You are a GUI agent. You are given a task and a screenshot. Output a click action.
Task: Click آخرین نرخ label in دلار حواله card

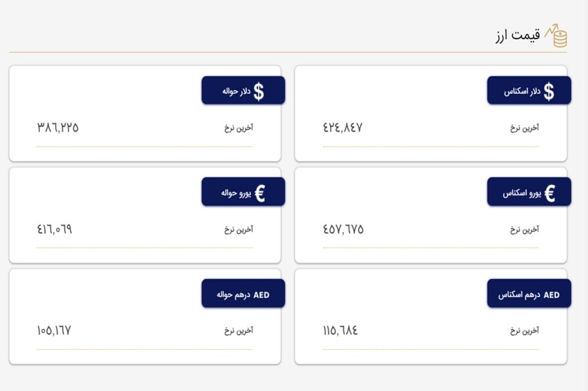pyautogui.click(x=238, y=128)
